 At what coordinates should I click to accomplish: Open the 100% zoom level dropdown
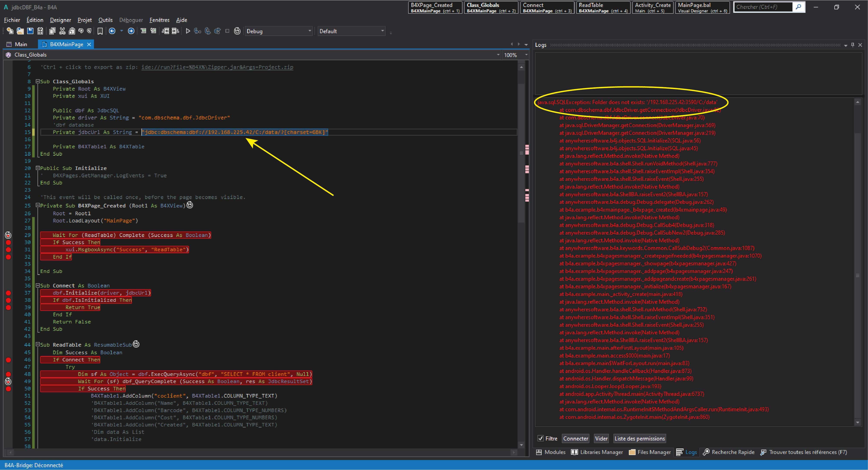click(x=526, y=55)
